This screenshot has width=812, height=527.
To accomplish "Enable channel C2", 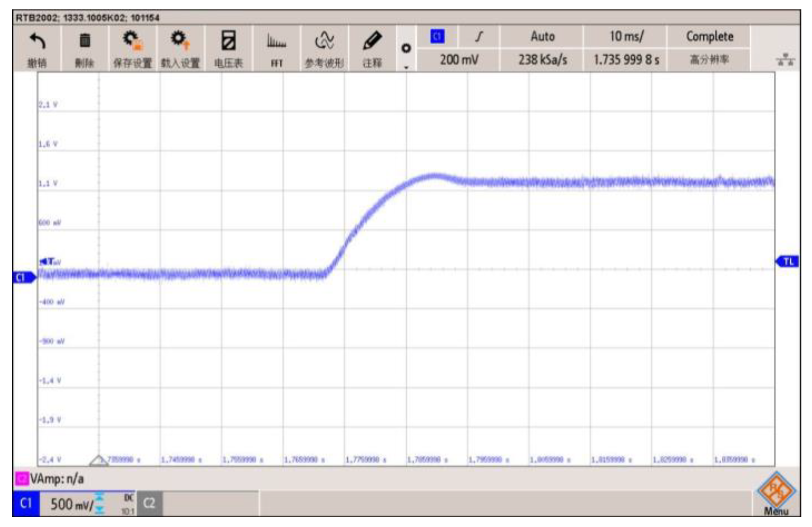I will tap(150, 503).
